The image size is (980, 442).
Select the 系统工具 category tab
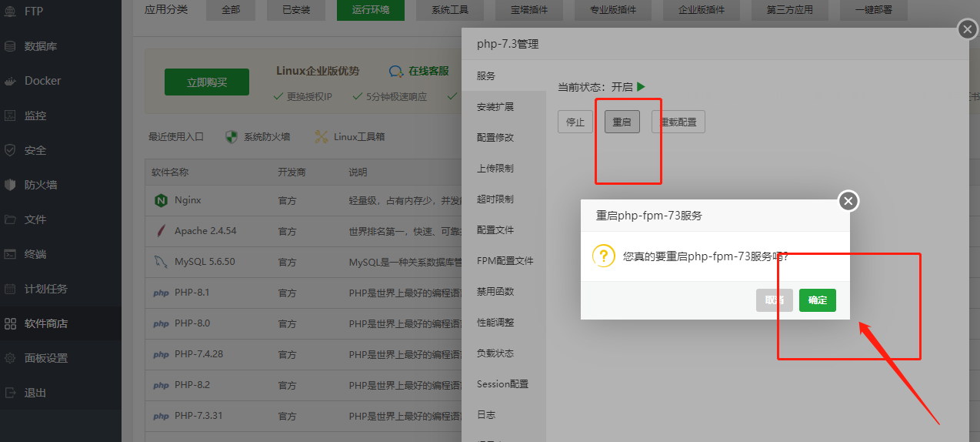click(450, 10)
